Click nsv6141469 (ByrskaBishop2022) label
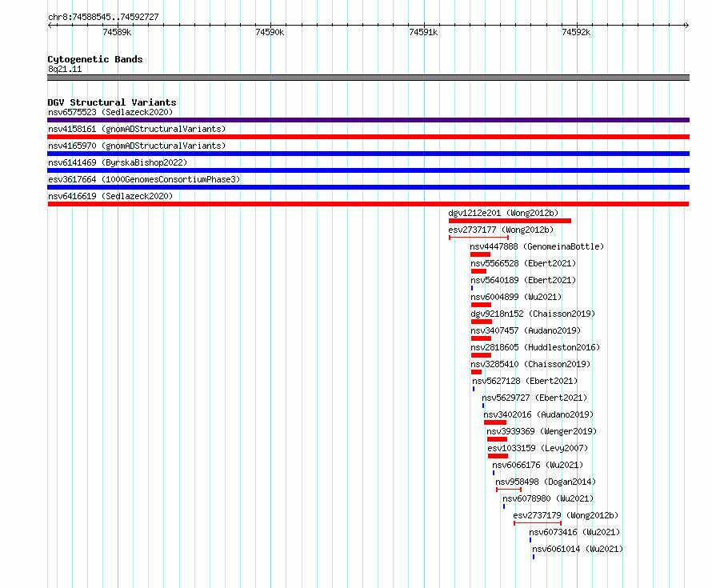Image resolution: width=712 pixels, height=588 pixels. pyautogui.click(x=118, y=162)
